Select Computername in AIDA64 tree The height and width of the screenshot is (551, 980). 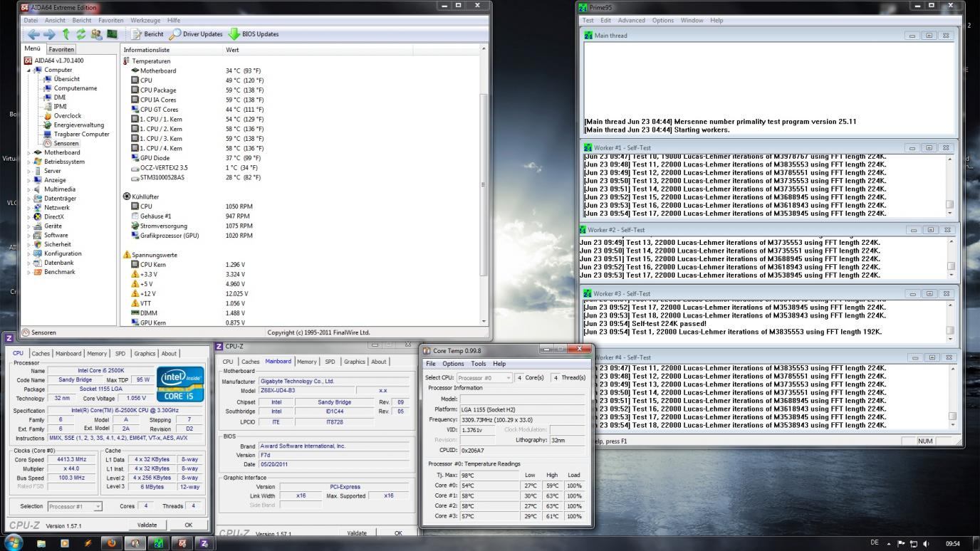coord(75,88)
